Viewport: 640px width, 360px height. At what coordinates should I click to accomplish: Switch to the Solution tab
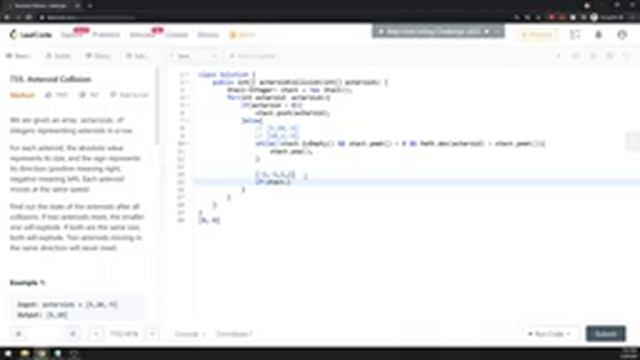(x=59, y=56)
